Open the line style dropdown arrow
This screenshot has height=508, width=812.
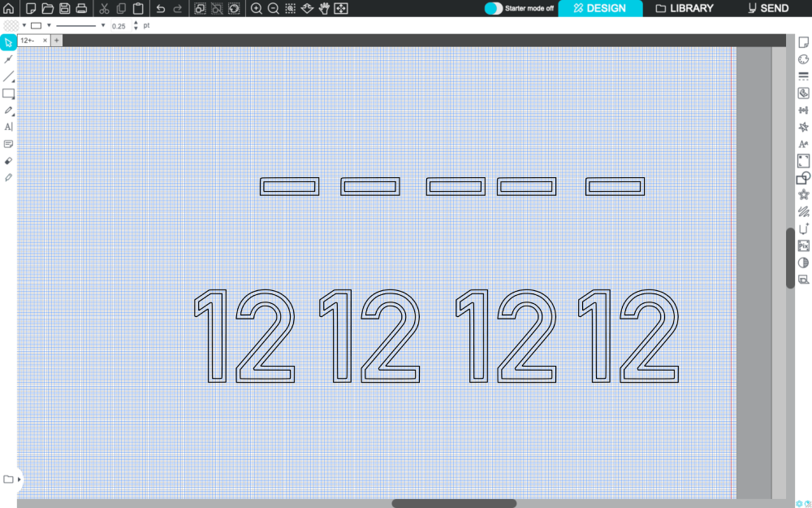point(103,25)
